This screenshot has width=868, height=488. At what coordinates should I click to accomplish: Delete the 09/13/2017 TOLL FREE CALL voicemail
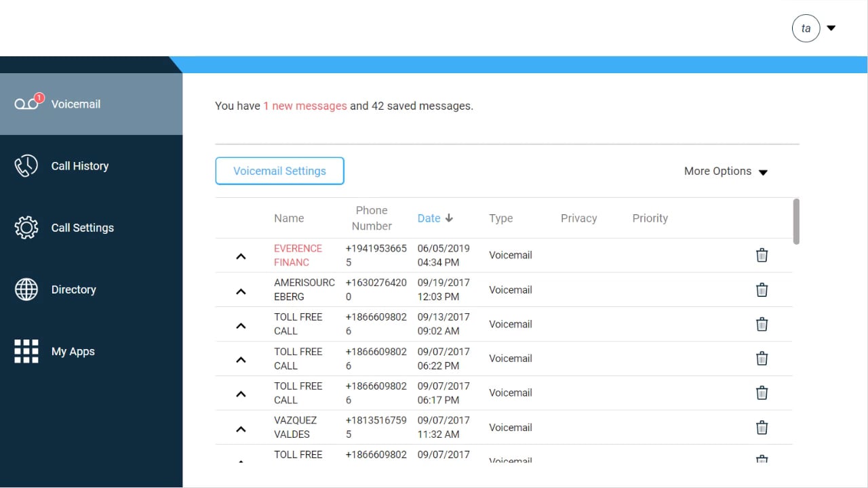pos(762,324)
